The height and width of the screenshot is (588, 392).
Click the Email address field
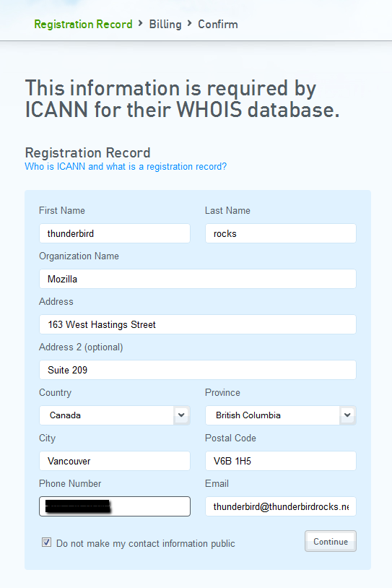(x=281, y=506)
